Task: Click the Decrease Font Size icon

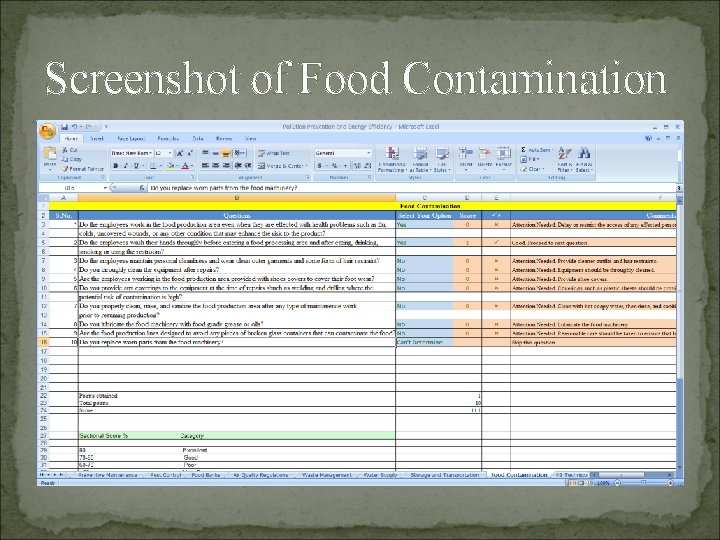Action: coord(190,153)
